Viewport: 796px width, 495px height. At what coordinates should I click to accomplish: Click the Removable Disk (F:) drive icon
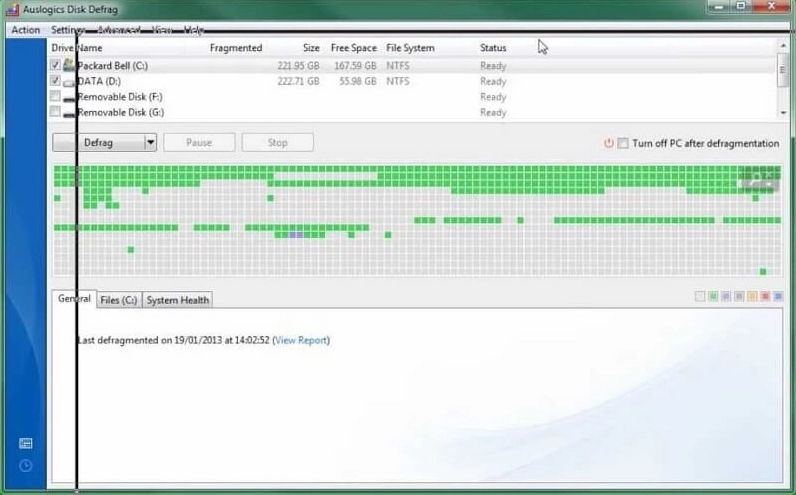69,97
